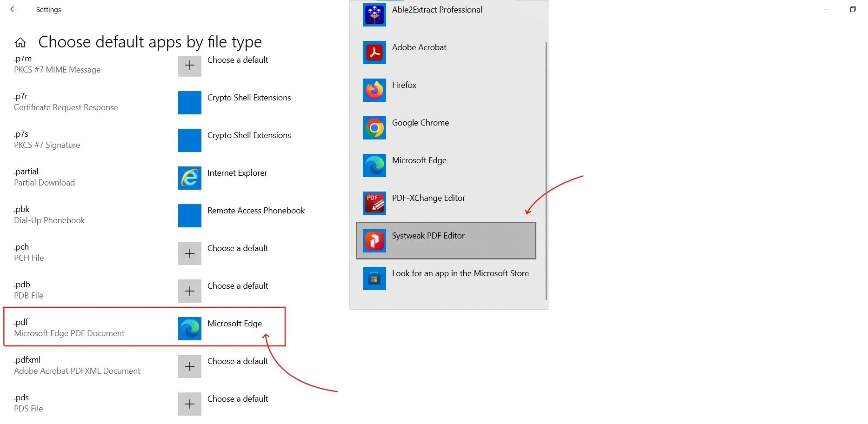Click the Microsoft Store icon in popup

click(374, 278)
